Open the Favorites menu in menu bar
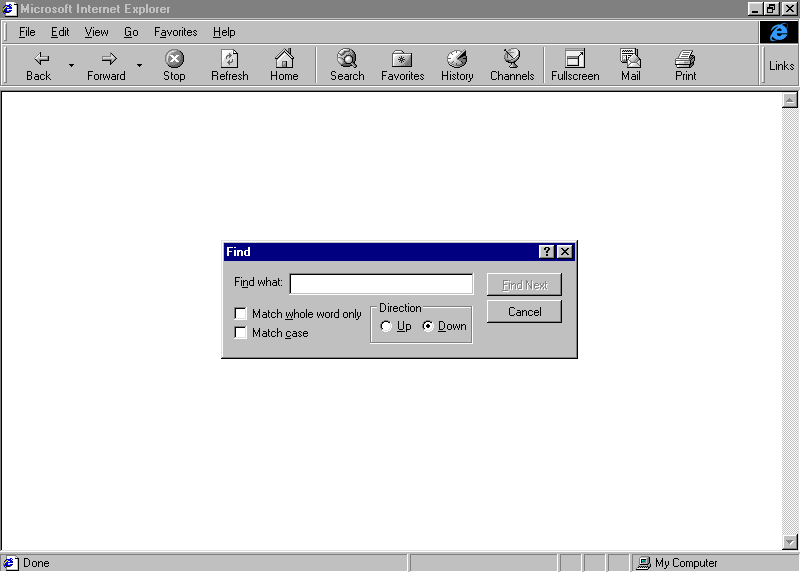The height and width of the screenshot is (572, 800). click(x=176, y=32)
